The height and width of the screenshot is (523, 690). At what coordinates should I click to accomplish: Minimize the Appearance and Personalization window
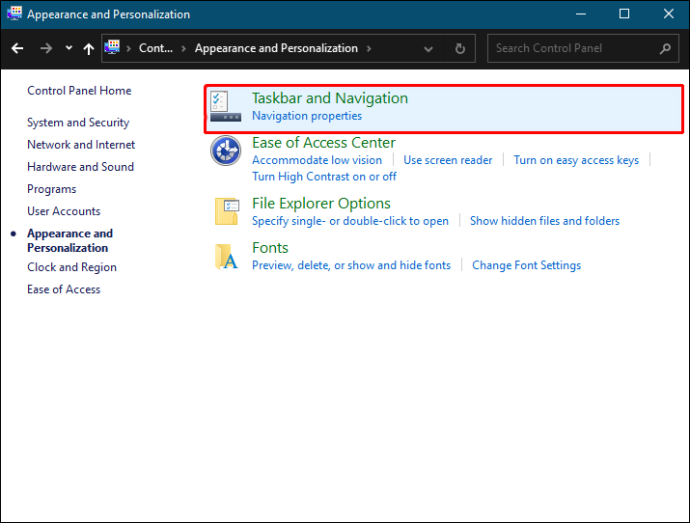[581, 14]
